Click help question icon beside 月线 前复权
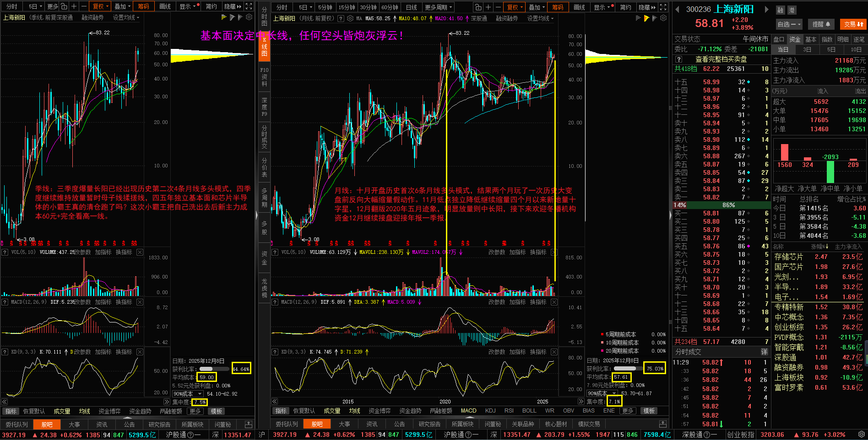The image size is (868, 440). pyautogui.click(x=340, y=18)
